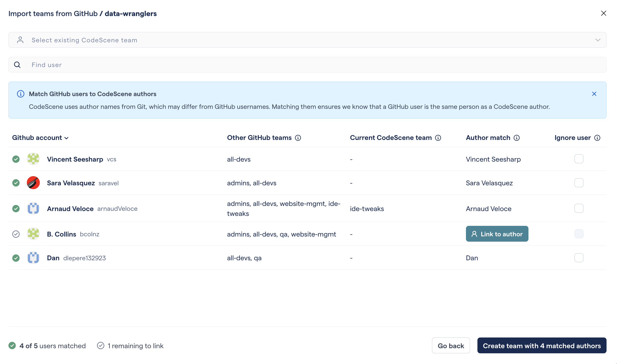Enable the Ignore user checkbox for Dan
This screenshot has height=364, width=617.
pyautogui.click(x=579, y=258)
